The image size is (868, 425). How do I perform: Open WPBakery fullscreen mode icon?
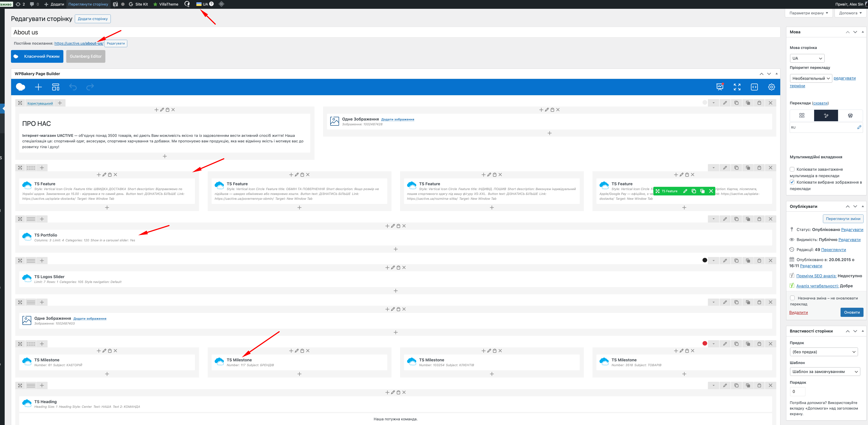click(x=737, y=87)
